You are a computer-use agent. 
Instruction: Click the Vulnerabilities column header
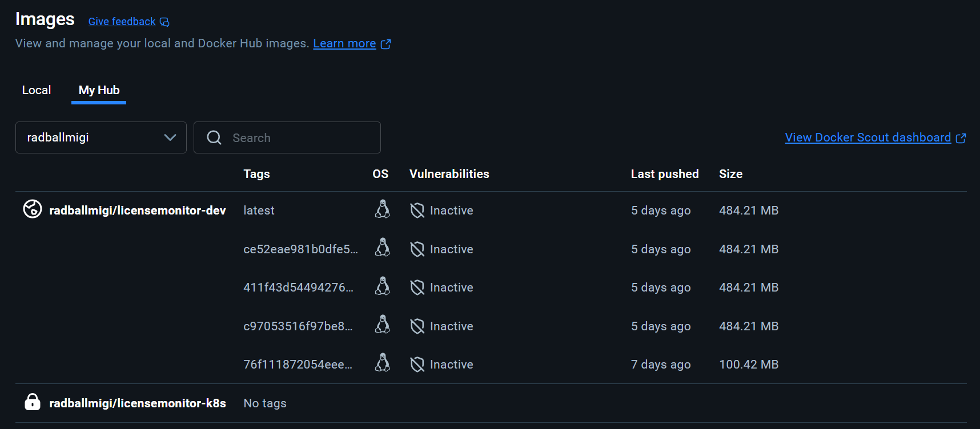449,174
